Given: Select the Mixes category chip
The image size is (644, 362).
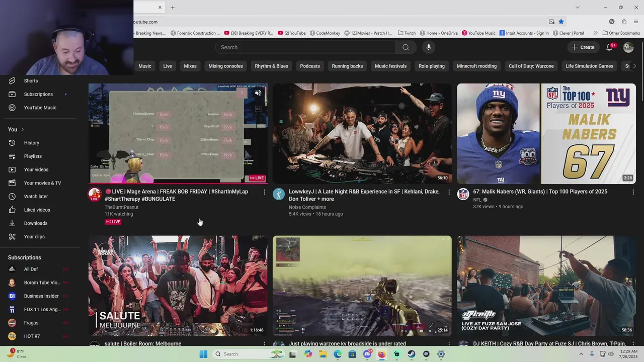Looking at the screenshot, I should tap(190, 66).
